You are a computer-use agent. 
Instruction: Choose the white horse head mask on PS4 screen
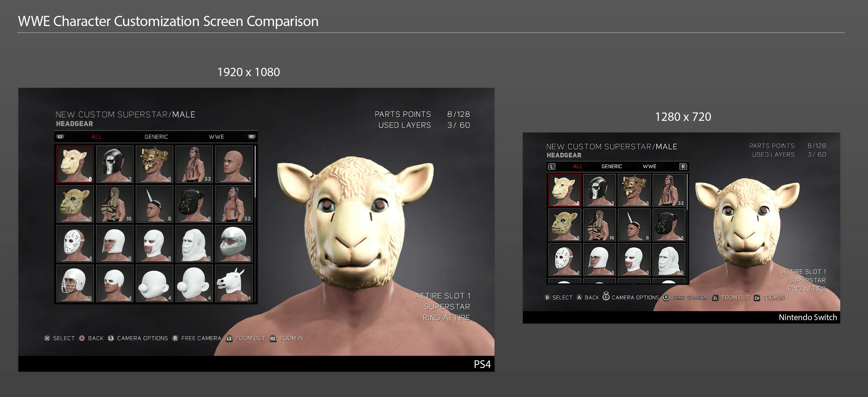(234, 283)
